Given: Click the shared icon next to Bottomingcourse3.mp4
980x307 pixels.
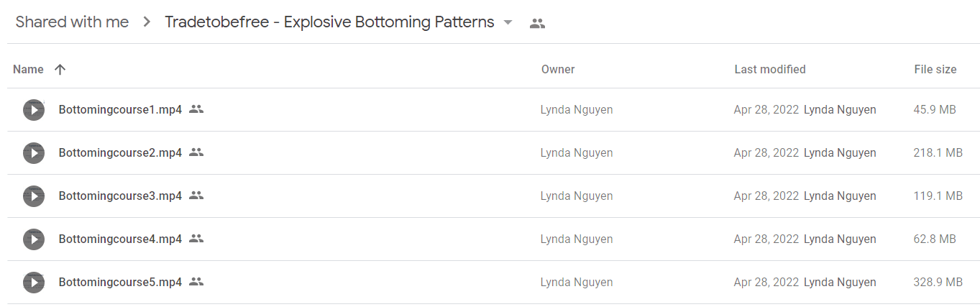Looking at the screenshot, I should [196, 196].
